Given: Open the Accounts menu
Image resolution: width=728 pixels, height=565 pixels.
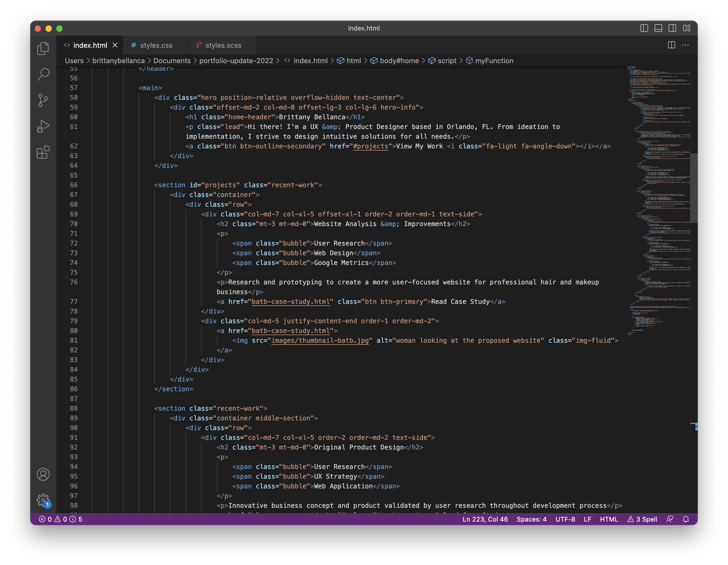Looking at the screenshot, I should coord(43,474).
